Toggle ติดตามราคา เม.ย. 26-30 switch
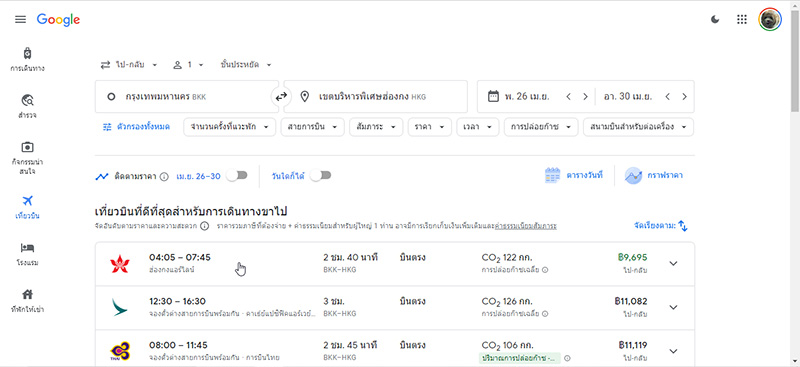This screenshot has width=800, height=367. (x=237, y=176)
